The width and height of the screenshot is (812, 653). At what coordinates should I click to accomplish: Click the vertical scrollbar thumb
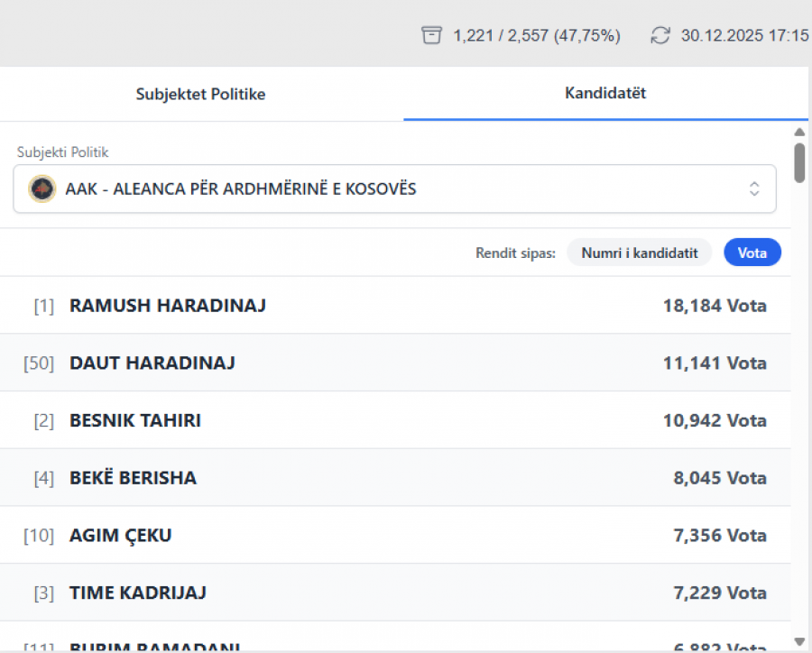[799, 163]
